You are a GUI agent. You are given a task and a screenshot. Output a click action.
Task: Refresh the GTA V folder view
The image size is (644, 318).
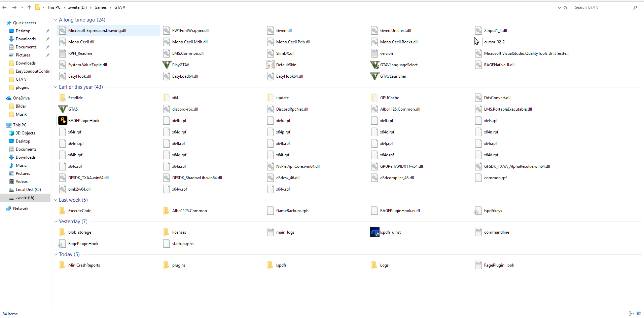[565, 7]
